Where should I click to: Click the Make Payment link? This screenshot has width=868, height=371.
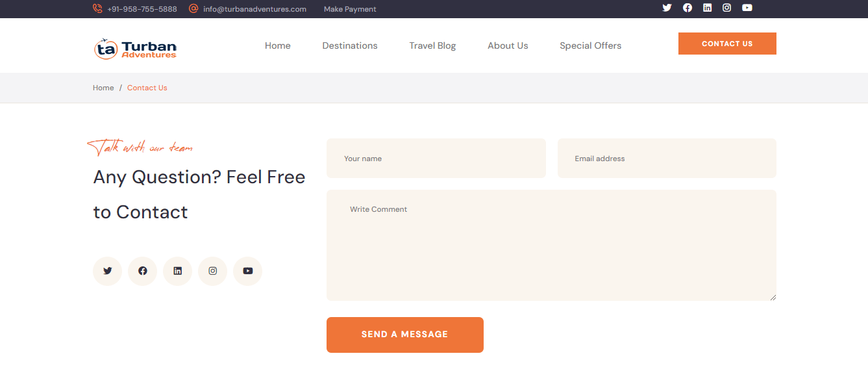pyautogui.click(x=350, y=9)
